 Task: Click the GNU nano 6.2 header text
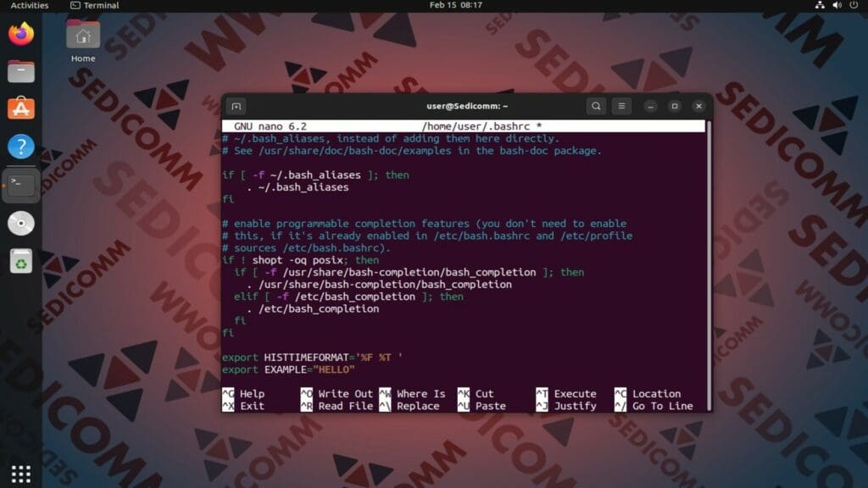[270, 126]
